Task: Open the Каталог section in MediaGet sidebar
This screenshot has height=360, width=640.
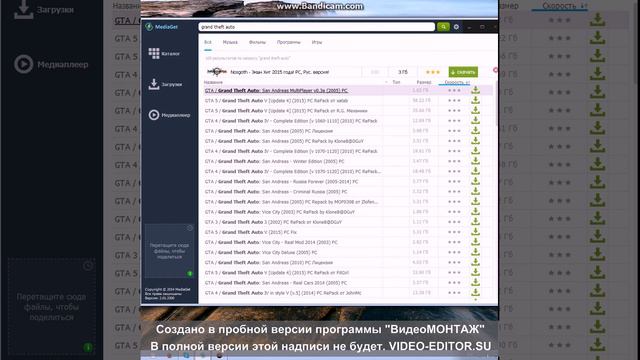Action: pos(164,53)
